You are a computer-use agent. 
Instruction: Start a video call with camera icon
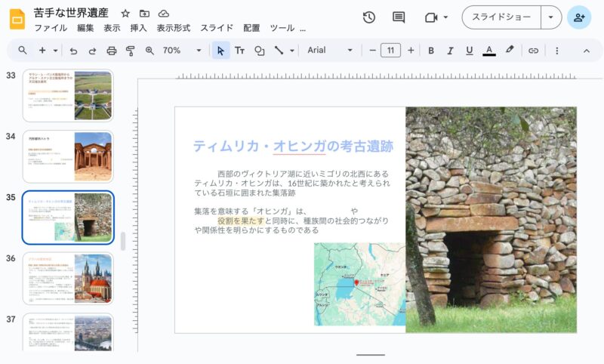tap(431, 17)
